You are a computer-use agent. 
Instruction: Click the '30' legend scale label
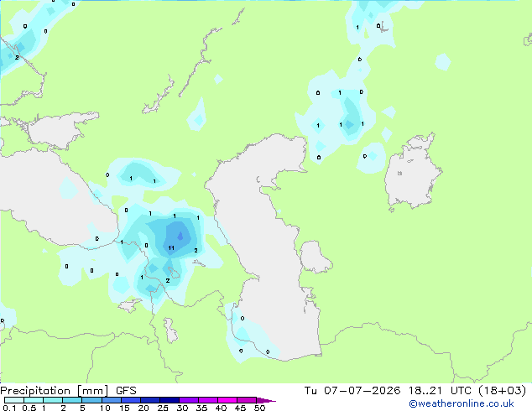pos(182,408)
